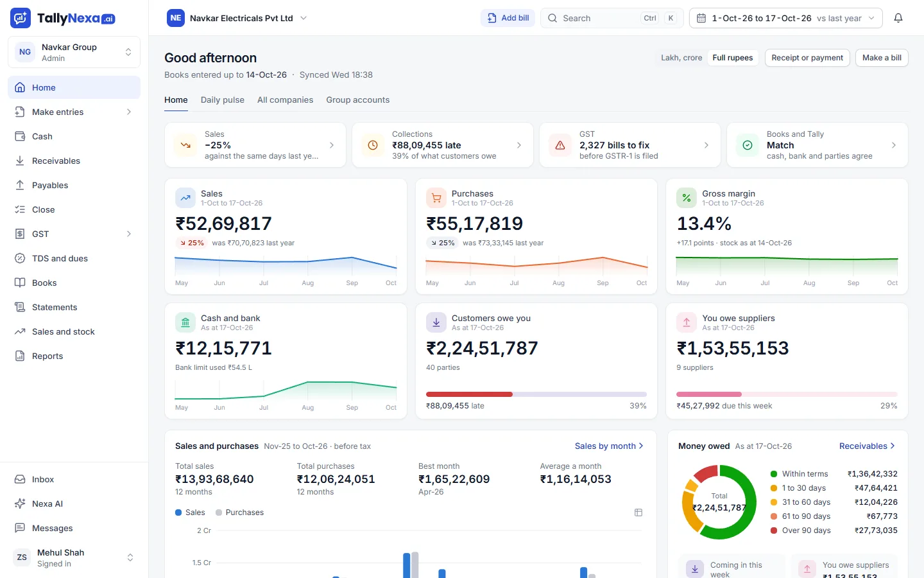
Task: Open the Sales by month link
Action: tap(609, 446)
